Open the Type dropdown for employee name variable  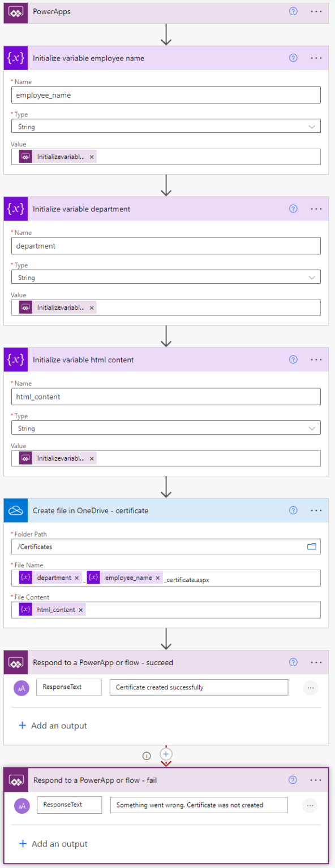[311, 127]
